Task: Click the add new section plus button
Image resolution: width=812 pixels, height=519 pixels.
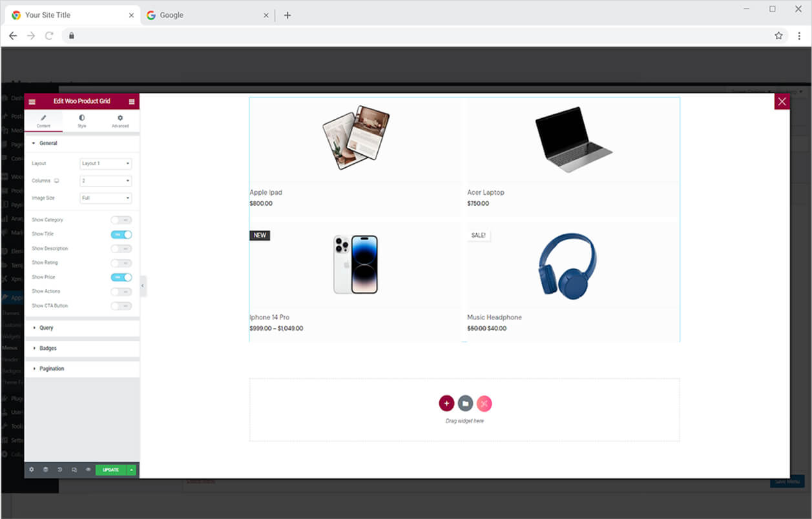Action: click(446, 403)
